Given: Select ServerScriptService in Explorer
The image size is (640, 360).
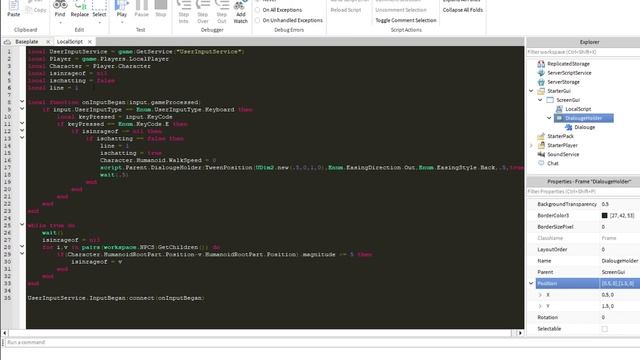Looking at the screenshot, I should click(x=569, y=73).
